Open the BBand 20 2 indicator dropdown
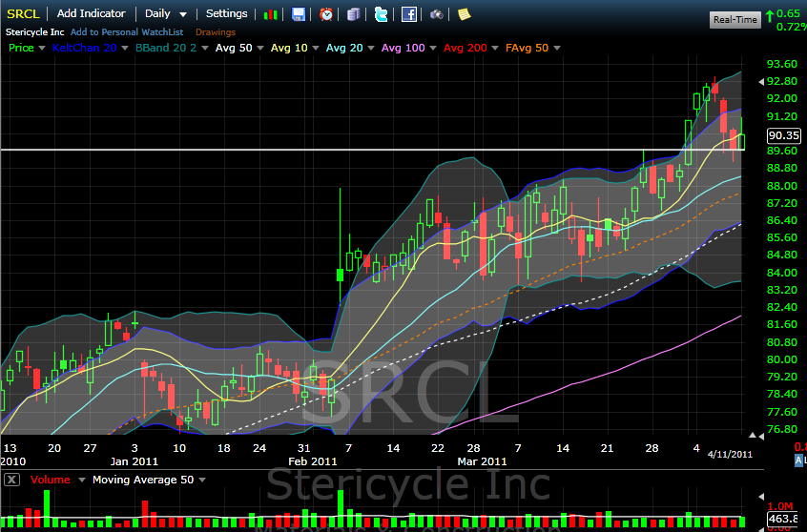 tap(205, 49)
